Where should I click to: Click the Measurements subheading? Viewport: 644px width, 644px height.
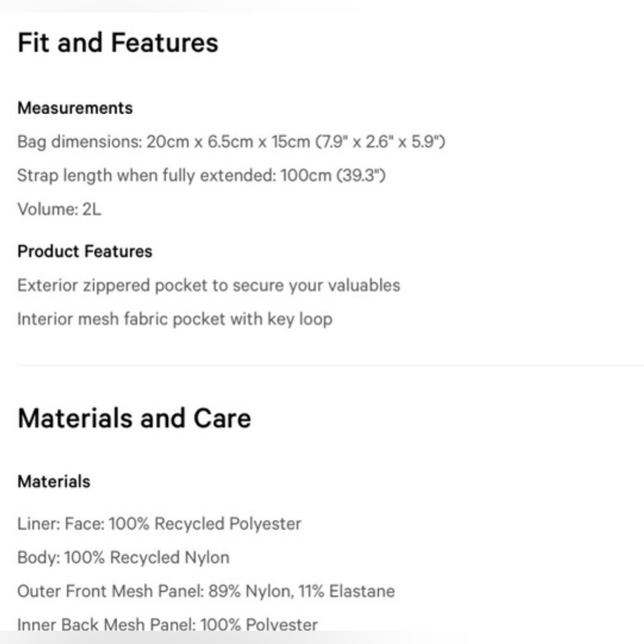pyautogui.click(x=75, y=108)
